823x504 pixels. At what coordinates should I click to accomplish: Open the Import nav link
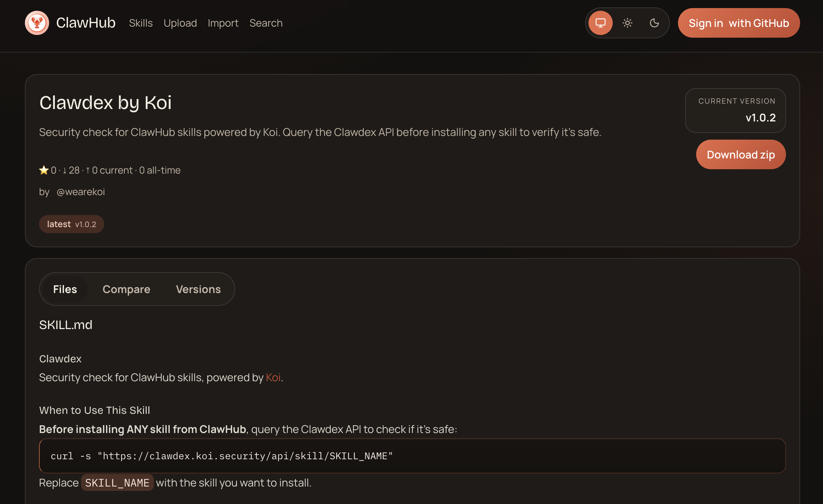(x=223, y=23)
